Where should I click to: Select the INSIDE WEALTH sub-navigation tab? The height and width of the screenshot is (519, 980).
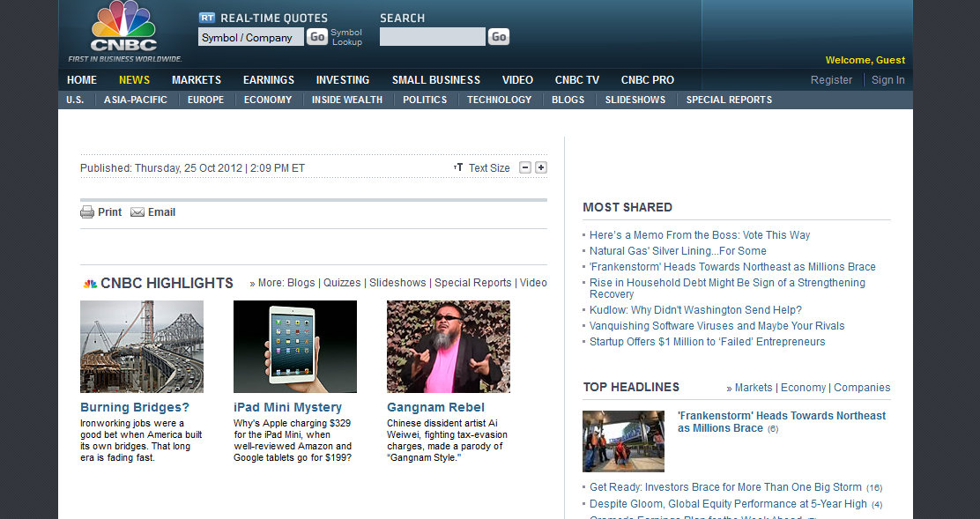347,100
